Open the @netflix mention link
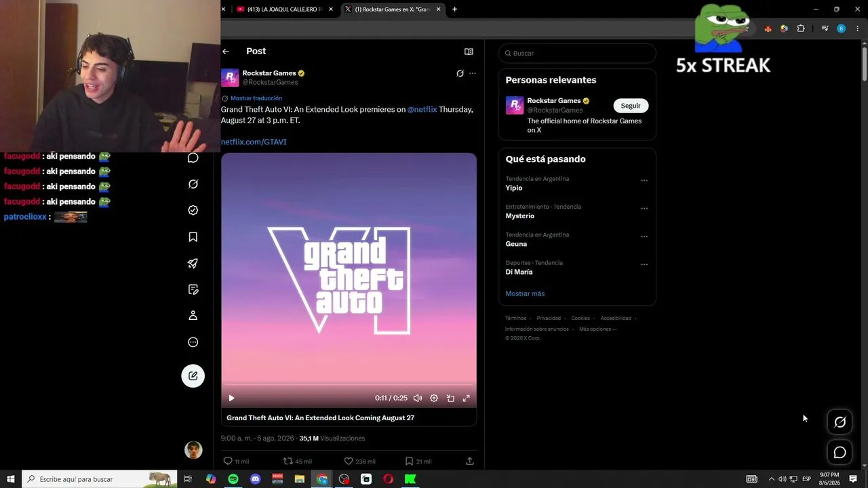868x488 pixels. 422,109
